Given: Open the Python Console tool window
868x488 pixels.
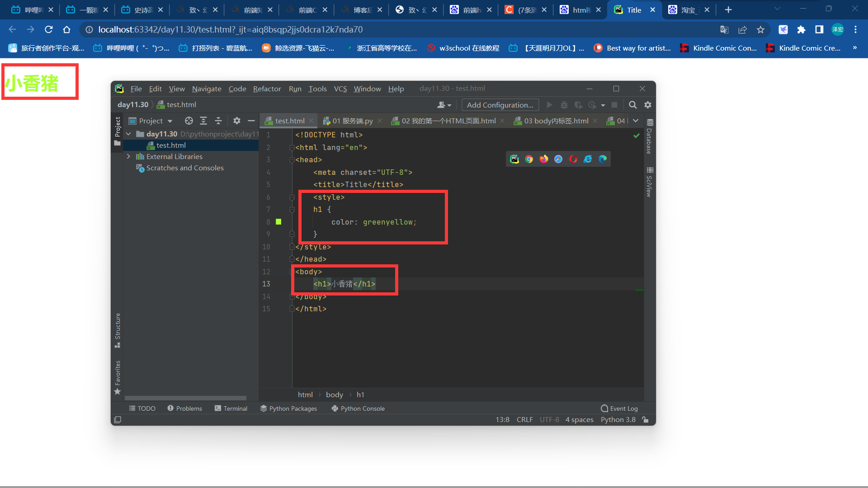Looking at the screenshot, I should (x=358, y=408).
